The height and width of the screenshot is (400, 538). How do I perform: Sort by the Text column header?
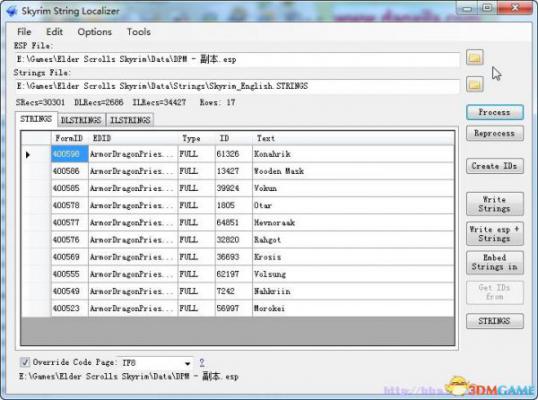(353, 138)
